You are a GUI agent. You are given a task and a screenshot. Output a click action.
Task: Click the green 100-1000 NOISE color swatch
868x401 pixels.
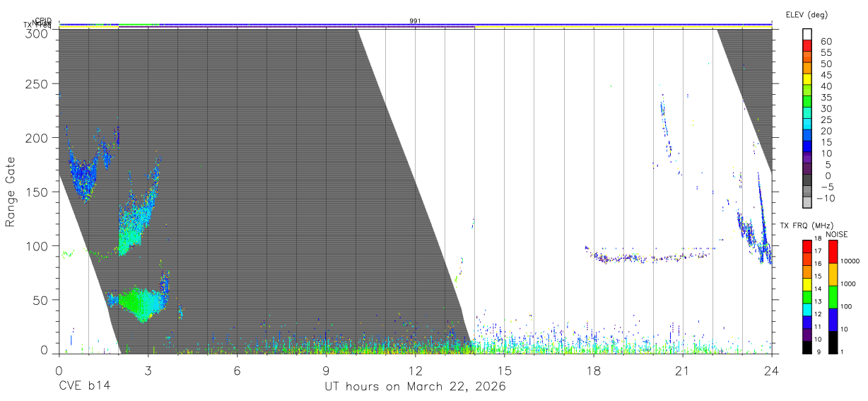point(833,297)
